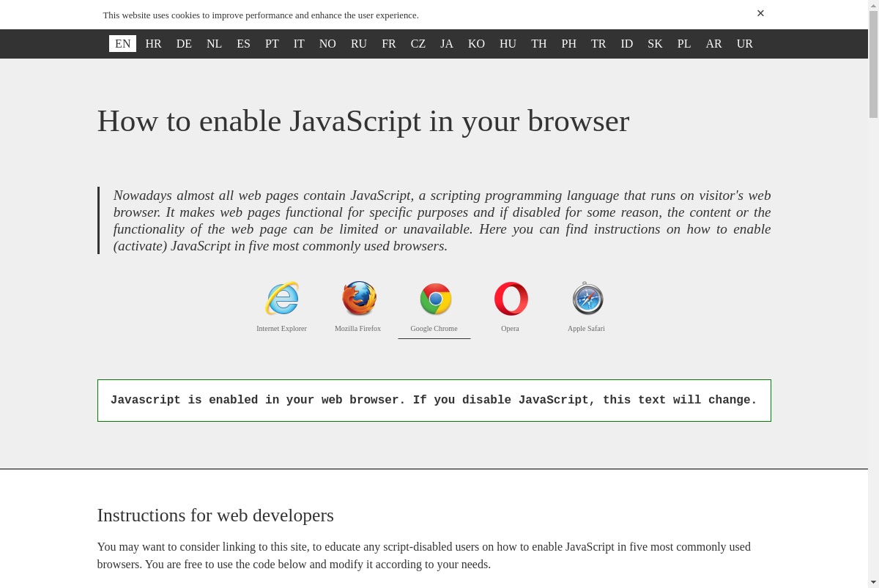This screenshot has width=879, height=588.
Task: Pick ID from the language bar
Action: 627,44
